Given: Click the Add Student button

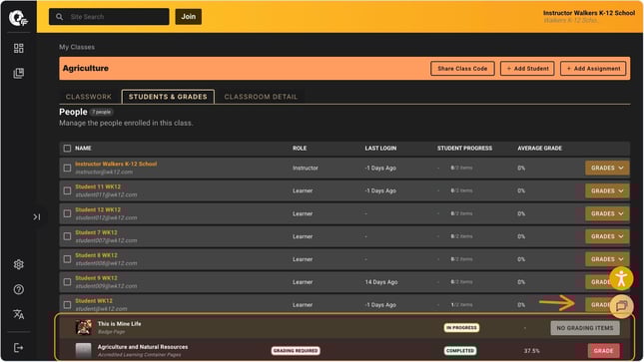Looking at the screenshot, I should 527,69.
